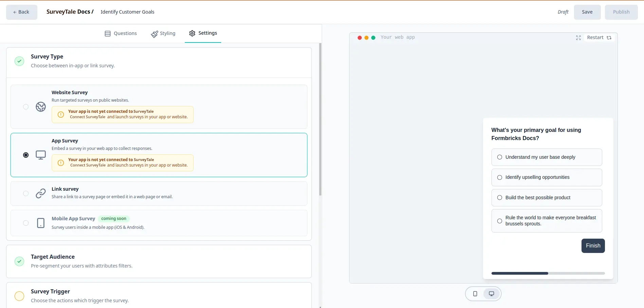Viewport: 644px width, 308px height.
Task: Open Connect SurveyTale link under App Survey
Action: [88, 165]
